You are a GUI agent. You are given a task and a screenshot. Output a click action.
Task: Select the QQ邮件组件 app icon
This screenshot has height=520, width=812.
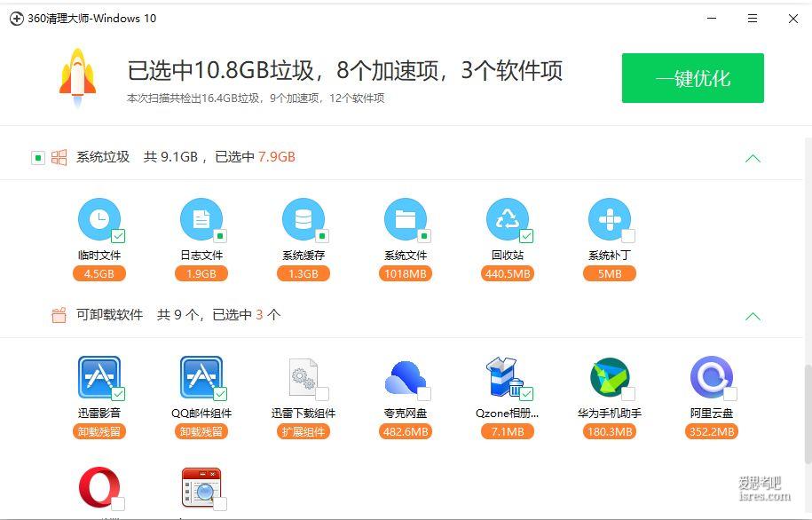[x=201, y=376]
